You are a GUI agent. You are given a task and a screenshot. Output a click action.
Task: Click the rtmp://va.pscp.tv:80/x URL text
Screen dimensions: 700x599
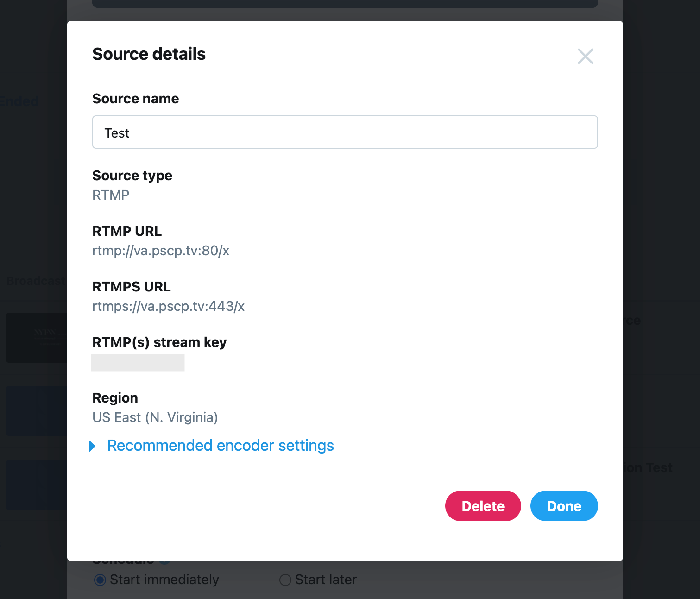point(161,251)
